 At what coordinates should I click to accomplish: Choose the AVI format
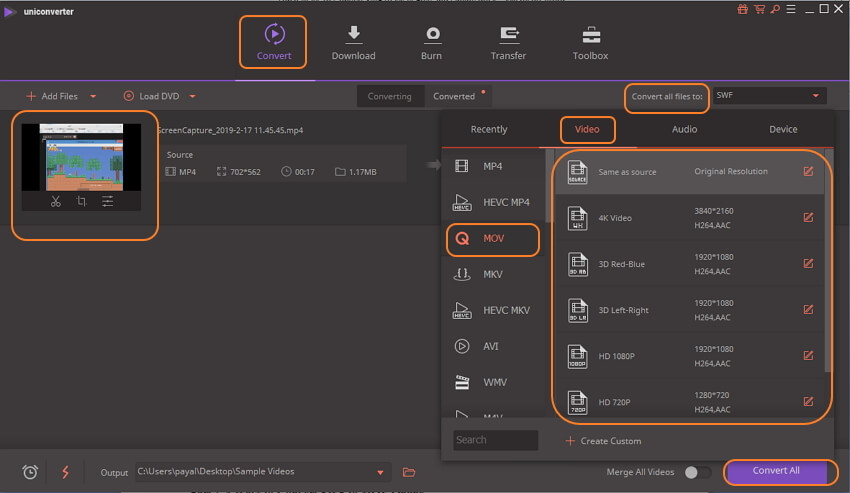point(493,346)
